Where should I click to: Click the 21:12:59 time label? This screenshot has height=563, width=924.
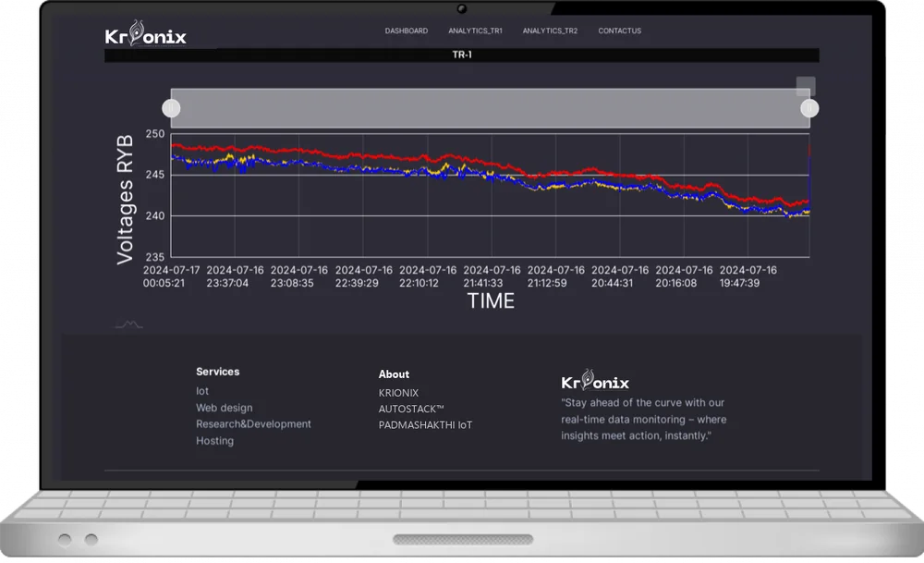coord(547,283)
